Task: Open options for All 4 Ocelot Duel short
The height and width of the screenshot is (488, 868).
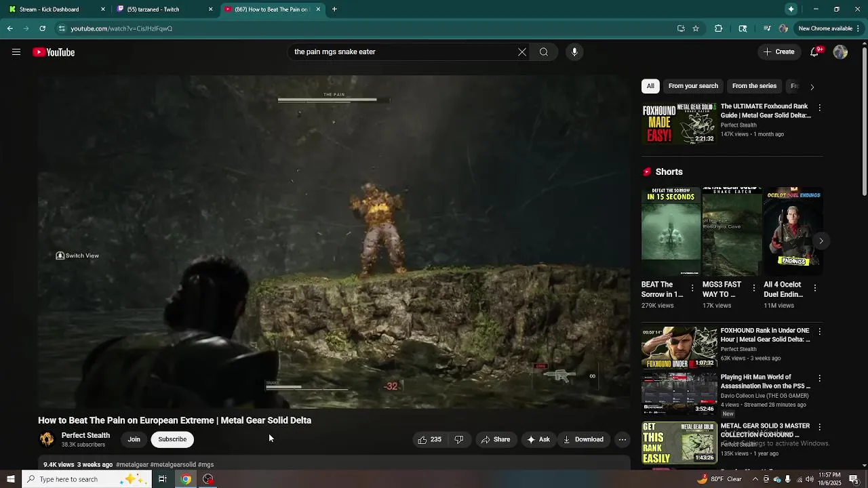Action: point(814,288)
